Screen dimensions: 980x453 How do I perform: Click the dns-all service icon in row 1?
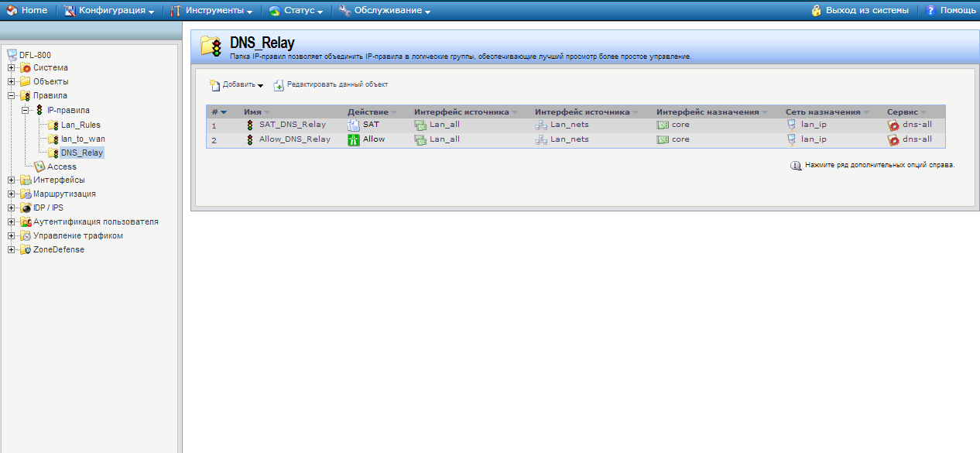[x=893, y=125]
